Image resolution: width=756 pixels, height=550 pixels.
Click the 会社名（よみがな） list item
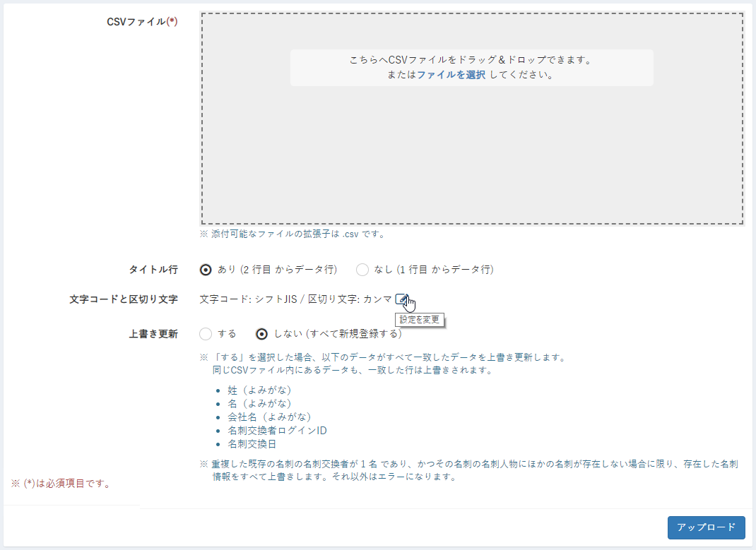pyautogui.click(x=269, y=417)
